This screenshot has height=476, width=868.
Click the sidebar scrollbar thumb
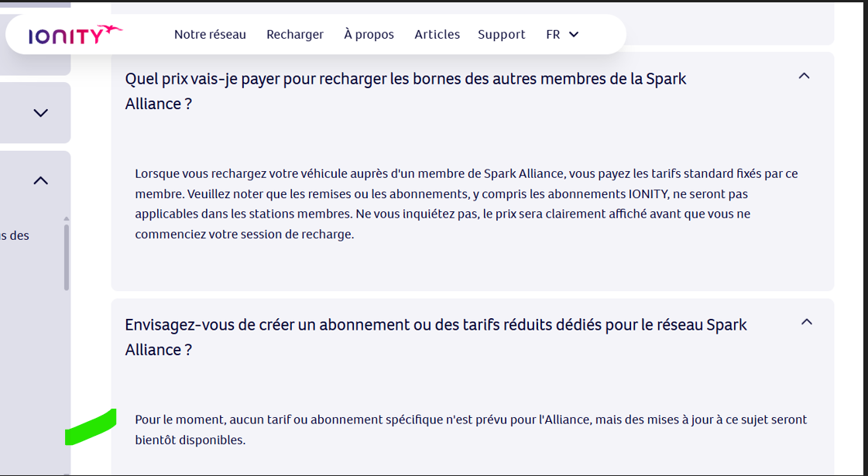click(x=67, y=257)
